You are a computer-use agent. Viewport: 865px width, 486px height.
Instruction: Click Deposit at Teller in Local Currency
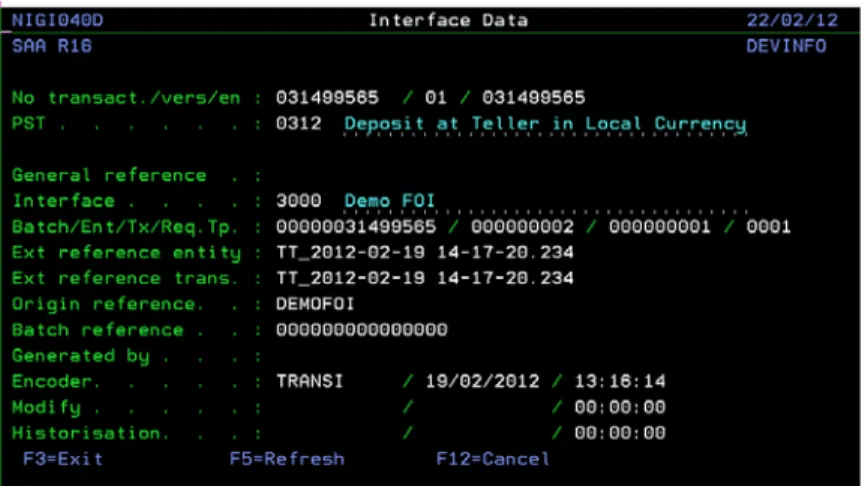tap(545, 124)
